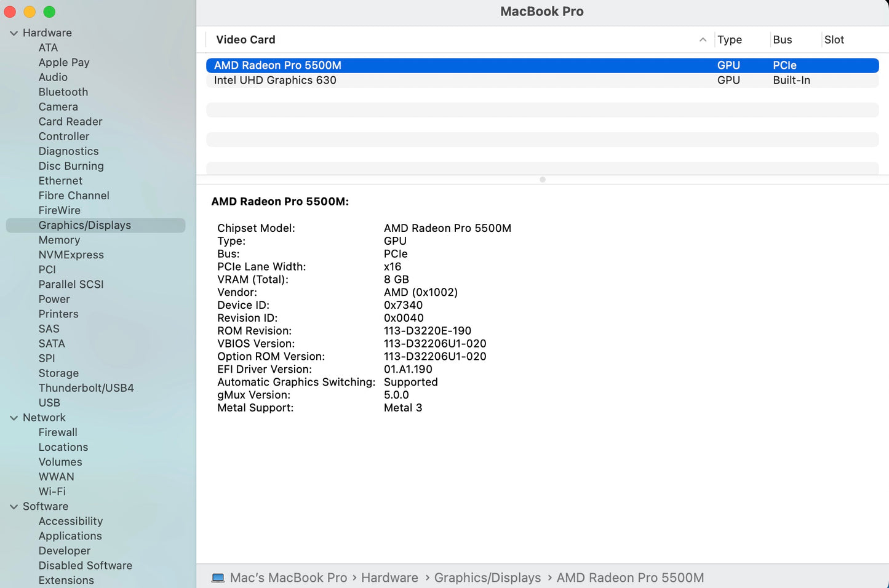Open the Bluetooth hardware section

63,92
